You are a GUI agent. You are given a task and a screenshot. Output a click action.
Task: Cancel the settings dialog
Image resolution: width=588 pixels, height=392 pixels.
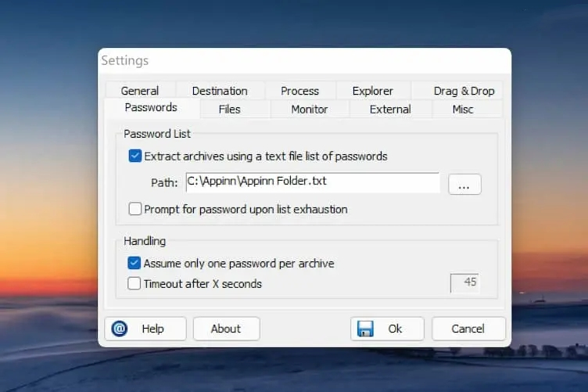click(468, 329)
